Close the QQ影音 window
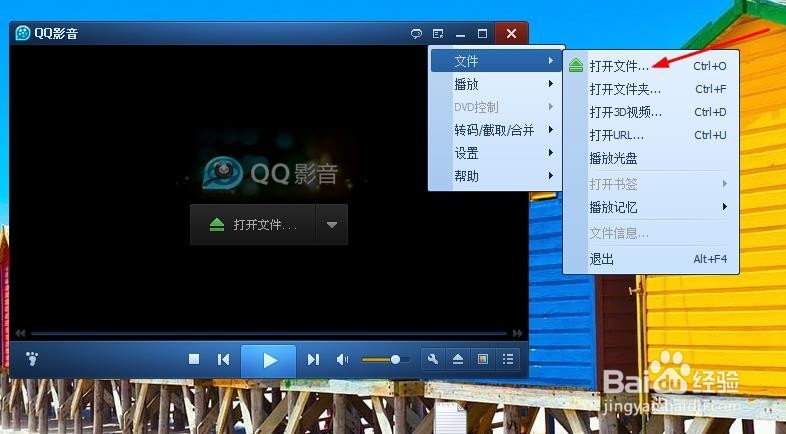Screen dimensions: 786x434 [x=511, y=34]
